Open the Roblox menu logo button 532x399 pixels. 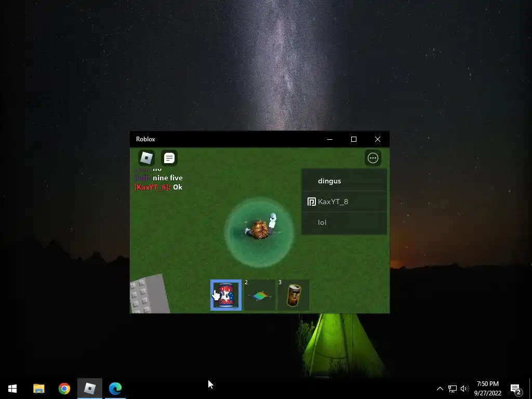pyautogui.click(x=147, y=158)
